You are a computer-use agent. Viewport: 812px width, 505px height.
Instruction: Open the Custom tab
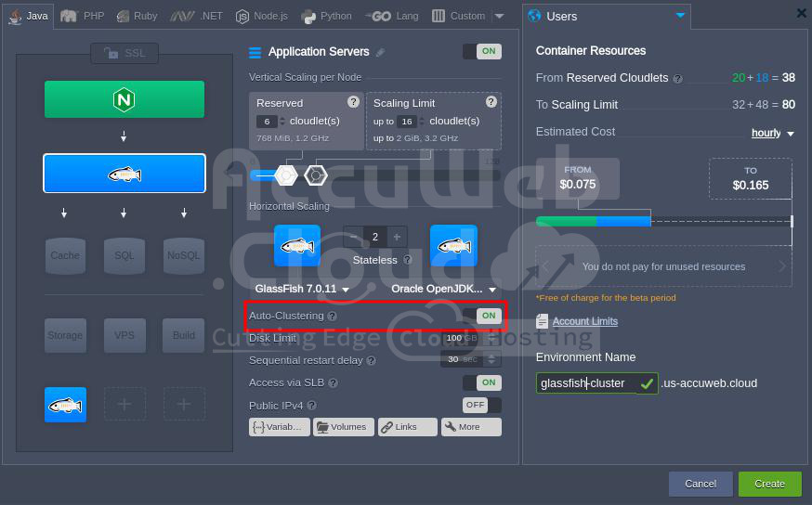pyautogui.click(x=459, y=16)
